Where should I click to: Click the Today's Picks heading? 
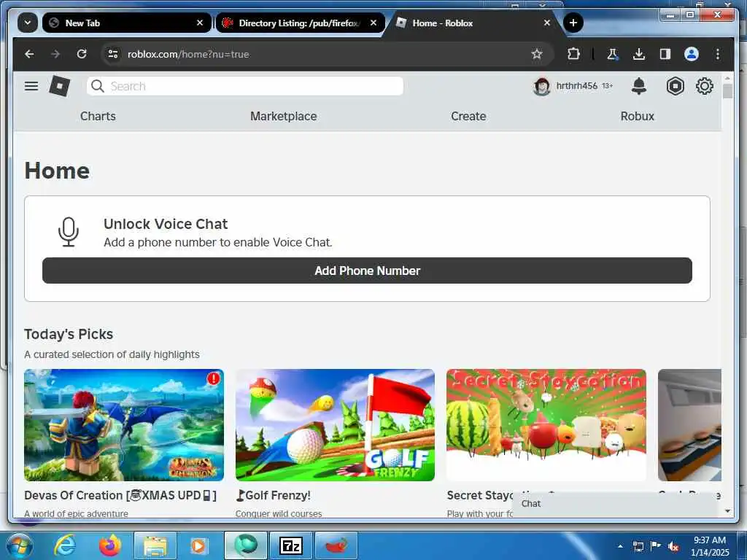tap(69, 334)
